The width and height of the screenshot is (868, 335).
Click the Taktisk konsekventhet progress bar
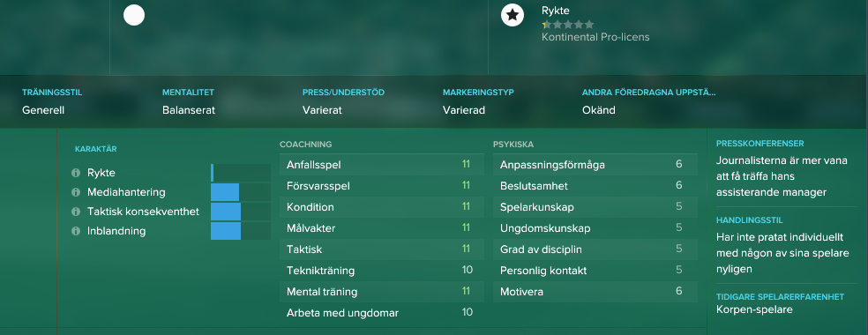(241, 212)
